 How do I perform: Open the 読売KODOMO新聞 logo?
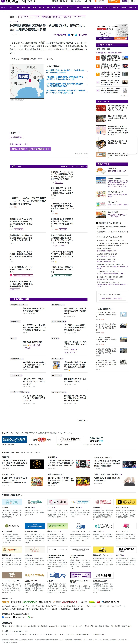tap(14, 440)
